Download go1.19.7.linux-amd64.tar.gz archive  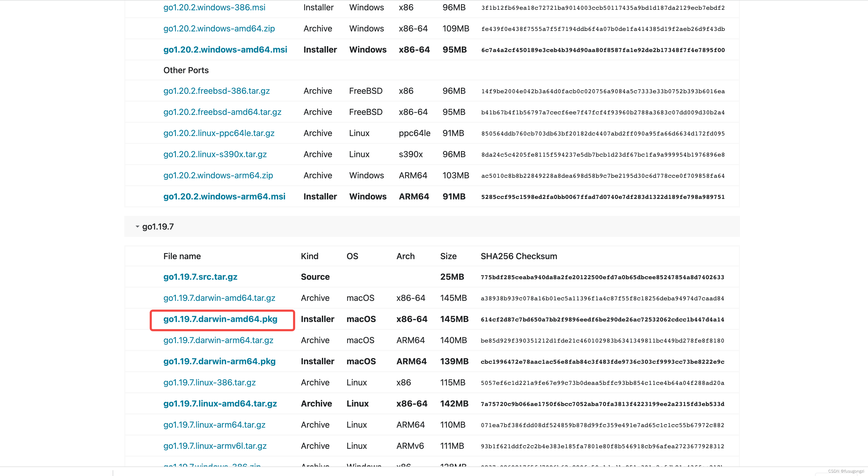click(220, 404)
